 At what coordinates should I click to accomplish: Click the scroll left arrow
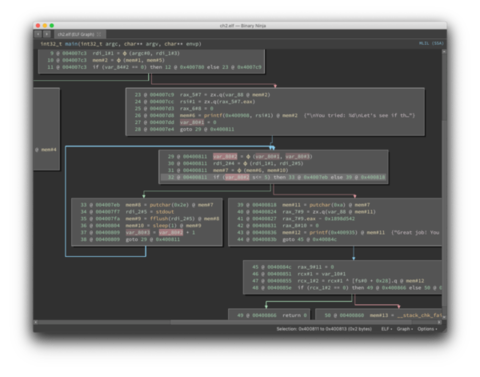(x=36, y=322)
